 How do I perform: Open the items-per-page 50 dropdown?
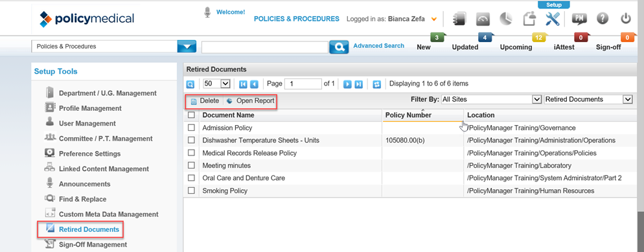(x=217, y=84)
